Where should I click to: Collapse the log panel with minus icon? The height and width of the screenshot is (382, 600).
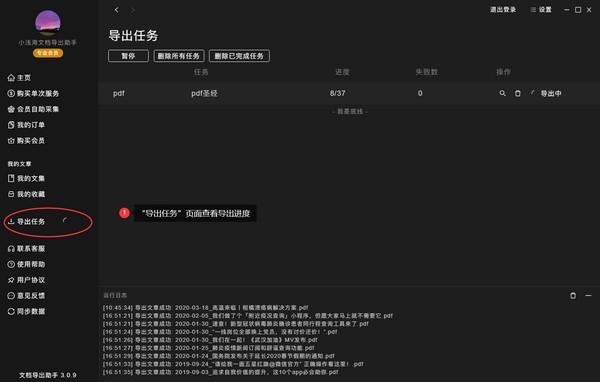(x=588, y=295)
